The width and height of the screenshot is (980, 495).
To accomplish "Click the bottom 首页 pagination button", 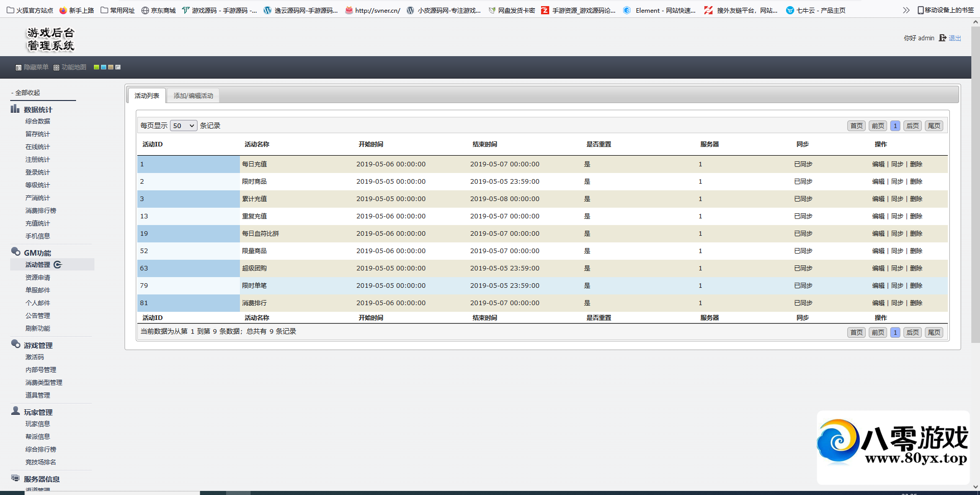I will coord(856,333).
